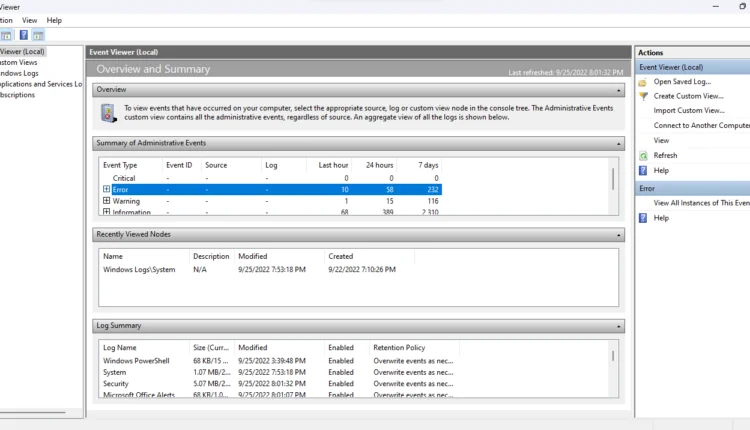Open the View menu in menu bar
Screen dimensions: 750x430
tap(29, 20)
